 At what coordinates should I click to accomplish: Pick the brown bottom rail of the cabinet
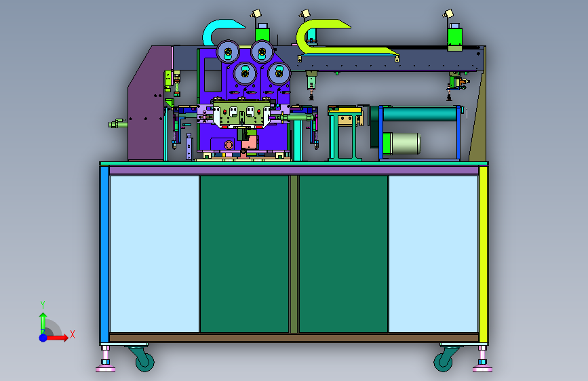(294, 338)
